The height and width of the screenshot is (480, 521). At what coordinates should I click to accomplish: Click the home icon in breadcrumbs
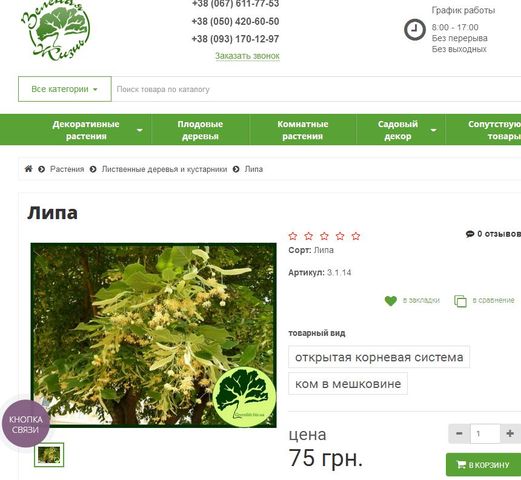29,169
